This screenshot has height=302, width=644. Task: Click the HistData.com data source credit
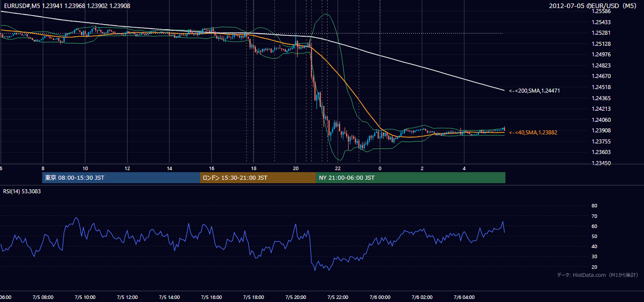click(598, 275)
